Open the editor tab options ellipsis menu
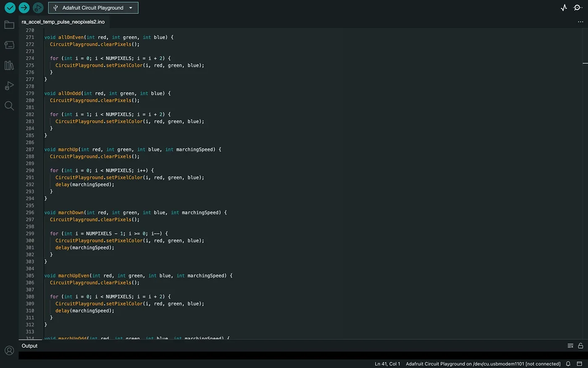588x368 pixels. point(580,22)
